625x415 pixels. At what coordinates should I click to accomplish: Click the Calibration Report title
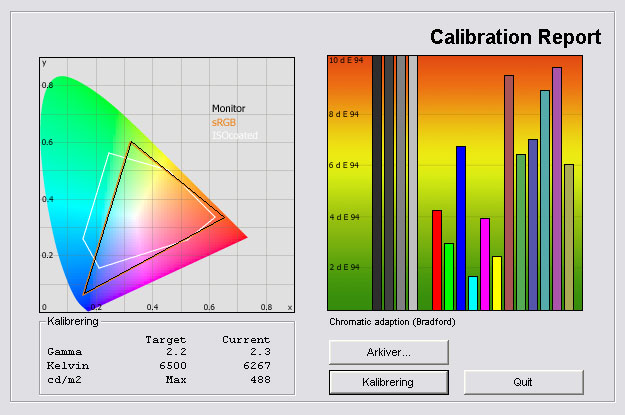point(515,37)
